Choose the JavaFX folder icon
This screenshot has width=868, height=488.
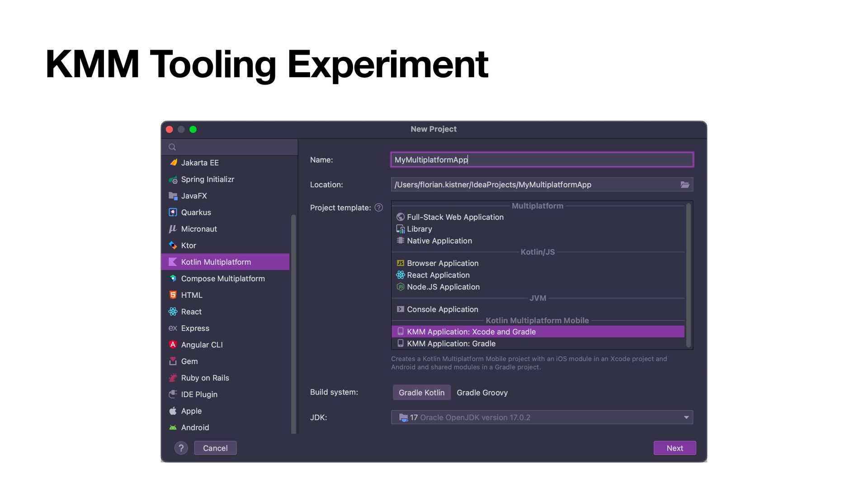[x=173, y=196]
